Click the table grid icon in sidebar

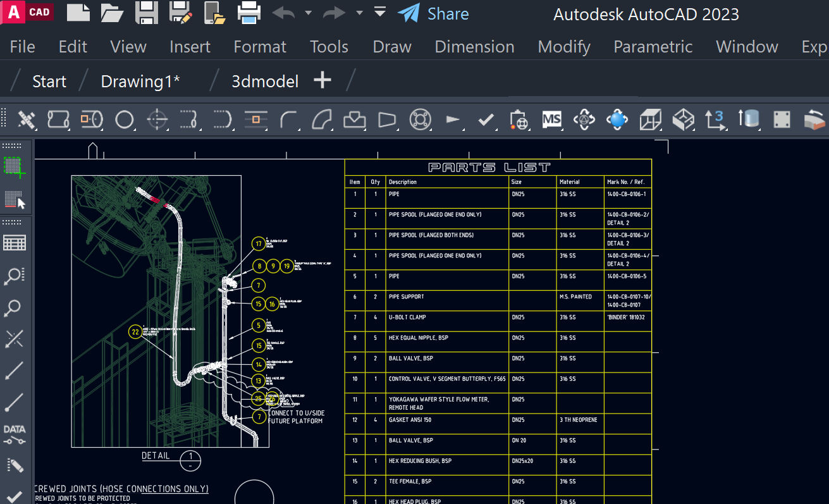pyautogui.click(x=14, y=243)
